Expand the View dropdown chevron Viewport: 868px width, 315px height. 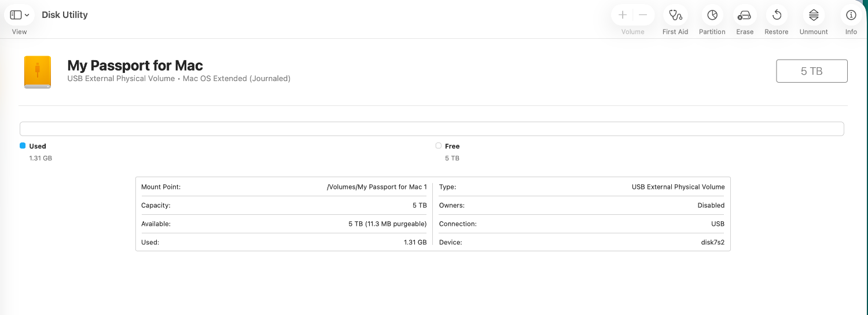27,16
